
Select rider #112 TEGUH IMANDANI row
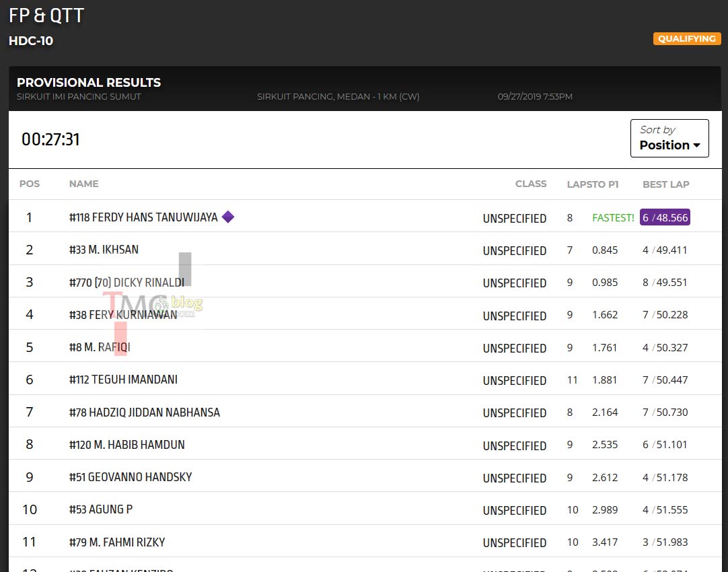point(365,378)
